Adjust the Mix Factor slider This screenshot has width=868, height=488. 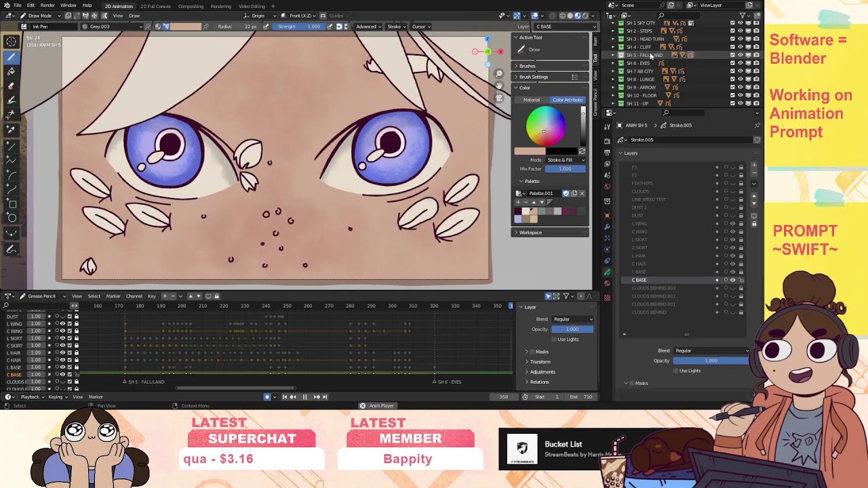click(566, 169)
